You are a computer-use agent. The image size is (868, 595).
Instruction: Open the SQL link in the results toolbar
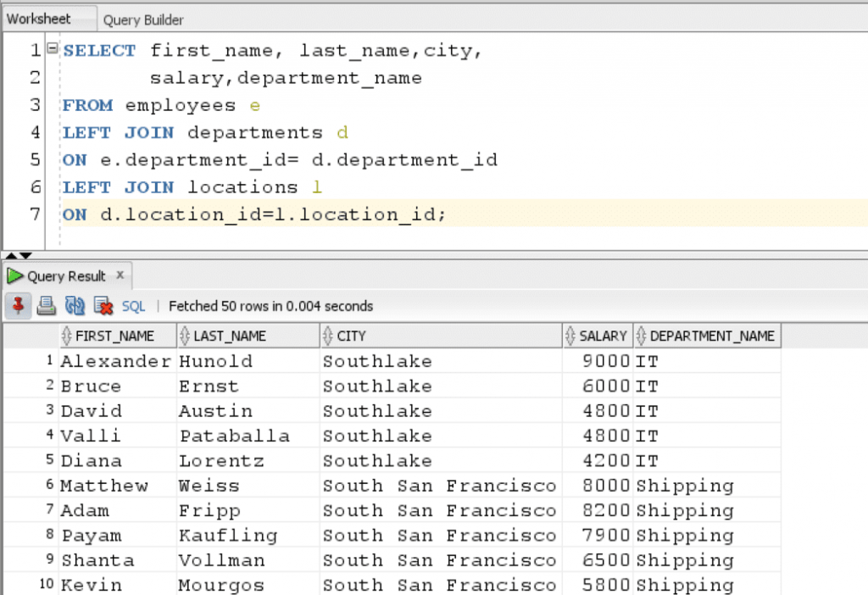click(x=133, y=306)
